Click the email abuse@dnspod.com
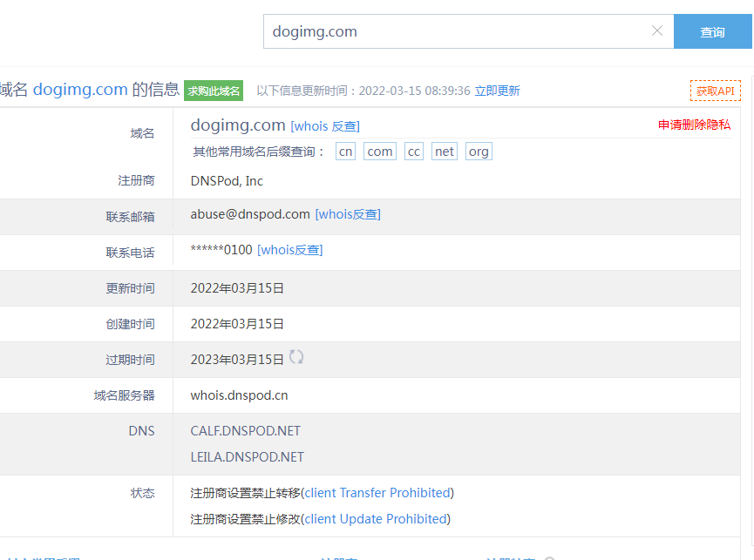Screen dimensions: 754x560 (x=250, y=214)
